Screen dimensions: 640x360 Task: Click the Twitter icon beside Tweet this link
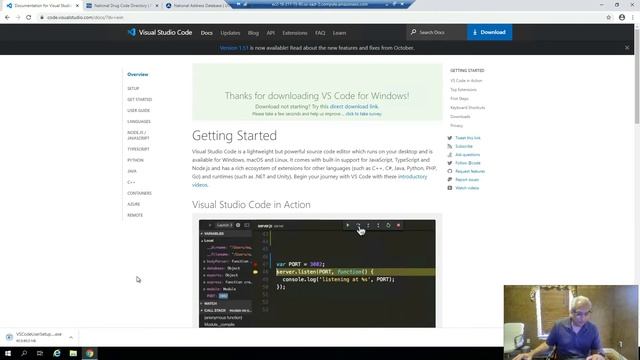click(450, 138)
